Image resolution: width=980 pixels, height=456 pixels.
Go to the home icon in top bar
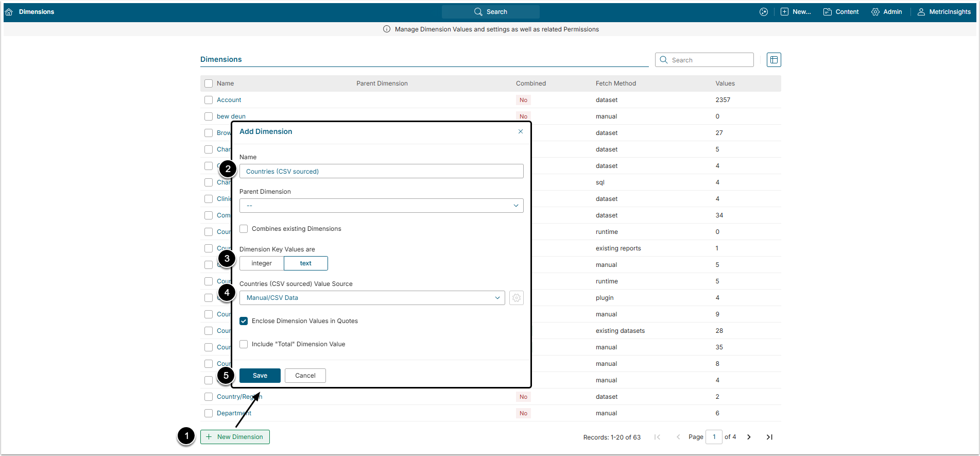click(9, 12)
